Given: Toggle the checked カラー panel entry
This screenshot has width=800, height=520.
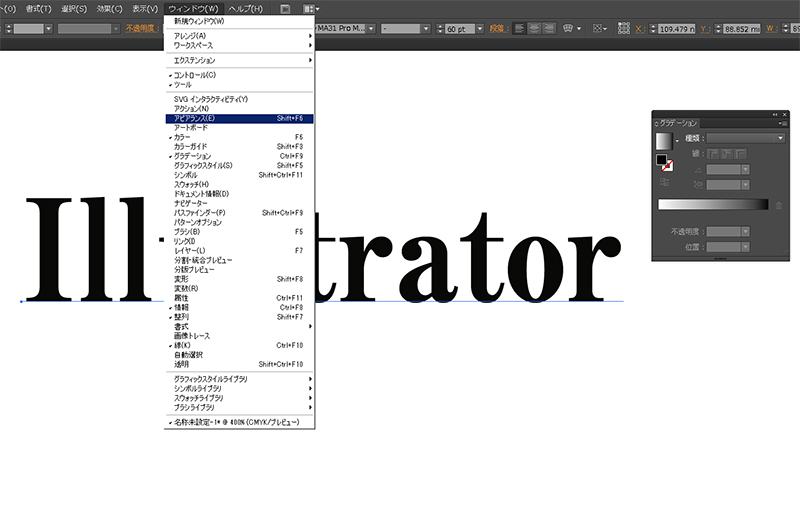Looking at the screenshot, I should tap(239, 137).
